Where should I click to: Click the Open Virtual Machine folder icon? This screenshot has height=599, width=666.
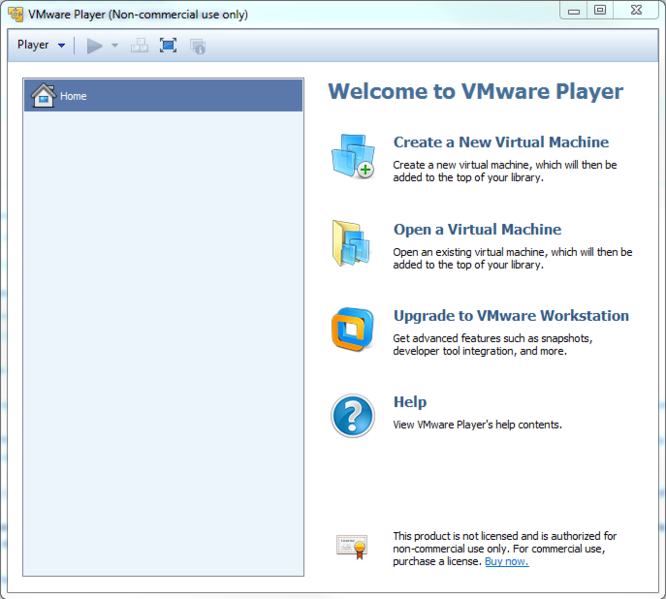pyautogui.click(x=352, y=243)
